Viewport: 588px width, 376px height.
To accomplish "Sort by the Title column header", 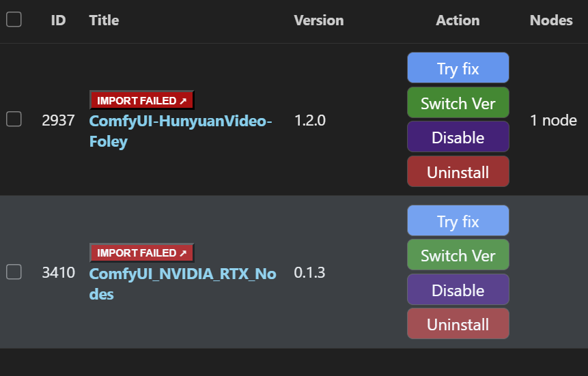I will click(x=104, y=20).
